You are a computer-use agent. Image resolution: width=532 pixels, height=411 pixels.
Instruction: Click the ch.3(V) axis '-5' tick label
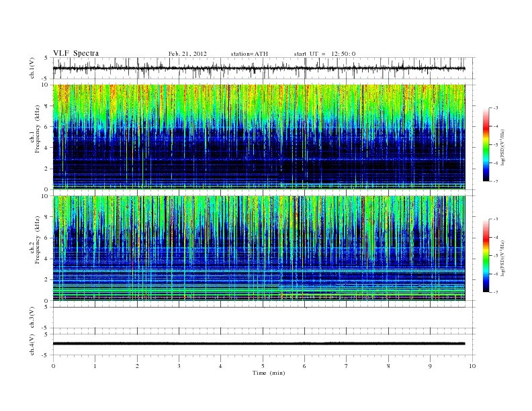pos(46,328)
